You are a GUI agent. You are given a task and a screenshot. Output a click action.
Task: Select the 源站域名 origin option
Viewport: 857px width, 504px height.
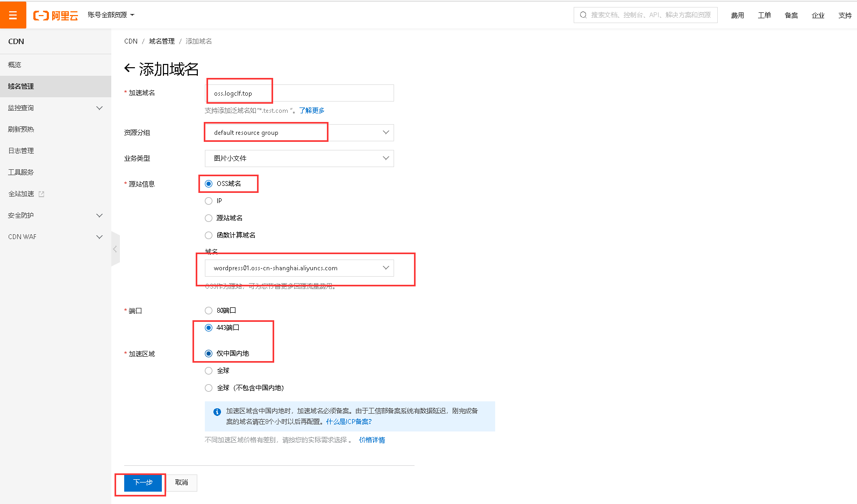[x=209, y=218]
